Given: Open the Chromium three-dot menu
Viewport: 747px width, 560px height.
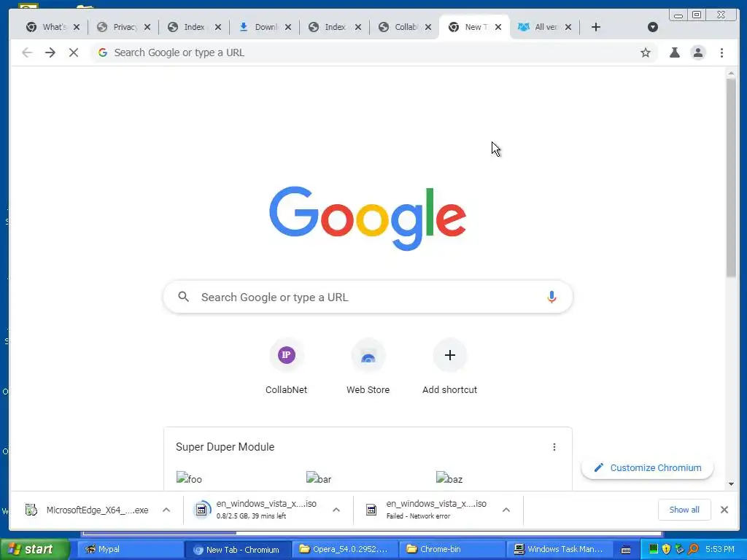Looking at the screenshot, I should click(x=721, y=52).
